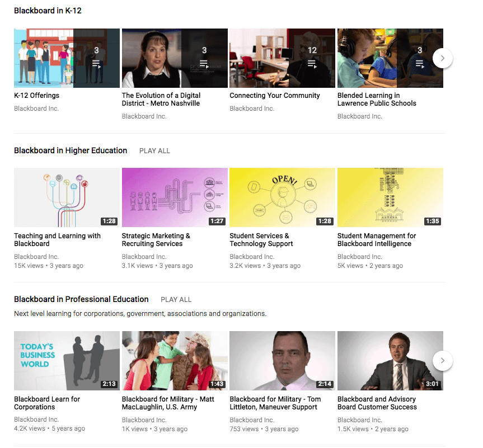Open Teaching and Learning with Blackboard title

(x=57, y=240)
